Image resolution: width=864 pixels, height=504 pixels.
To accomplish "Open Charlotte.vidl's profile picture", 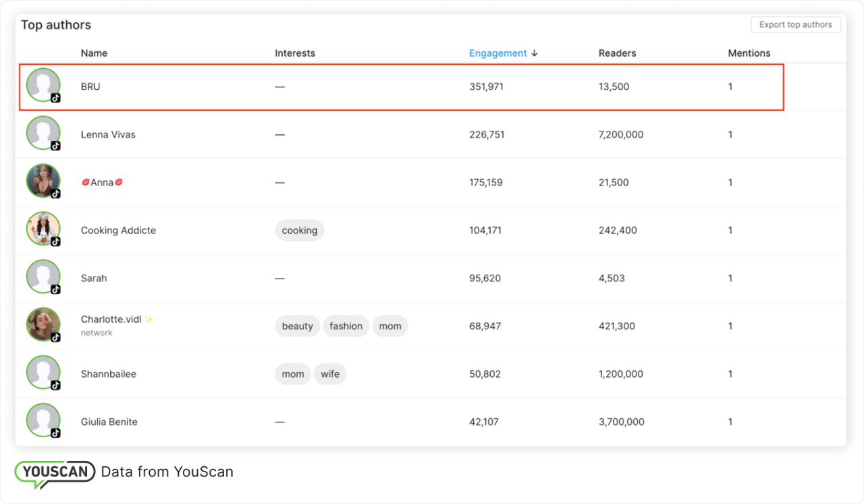I will tap(43, 325).
